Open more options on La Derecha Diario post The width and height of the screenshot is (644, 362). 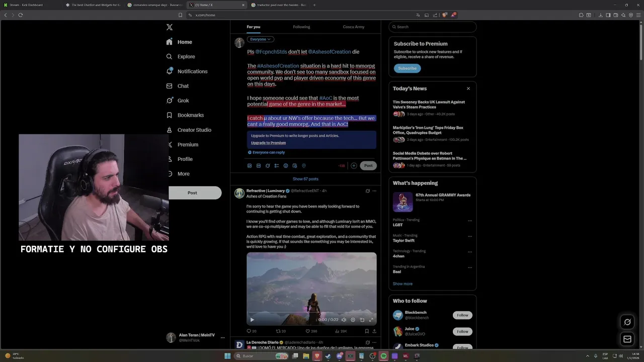point(374,342)
